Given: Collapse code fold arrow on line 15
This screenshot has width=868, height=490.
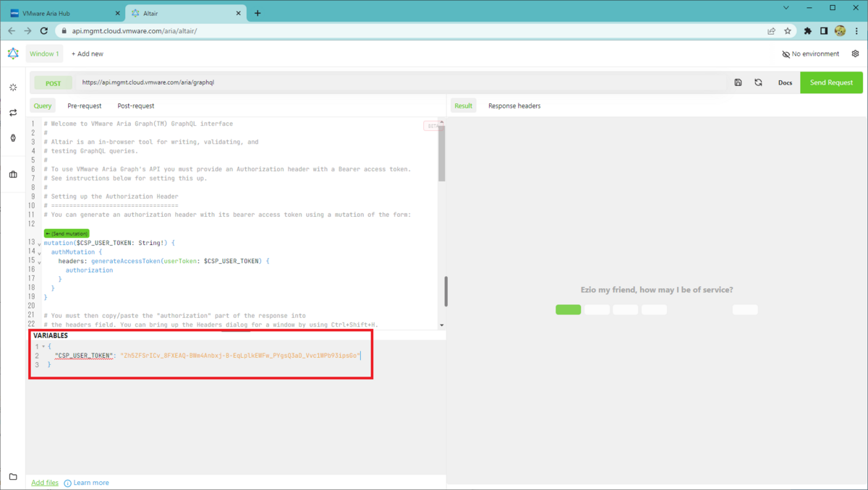Looking at the screenshot, I should [39, 262].
